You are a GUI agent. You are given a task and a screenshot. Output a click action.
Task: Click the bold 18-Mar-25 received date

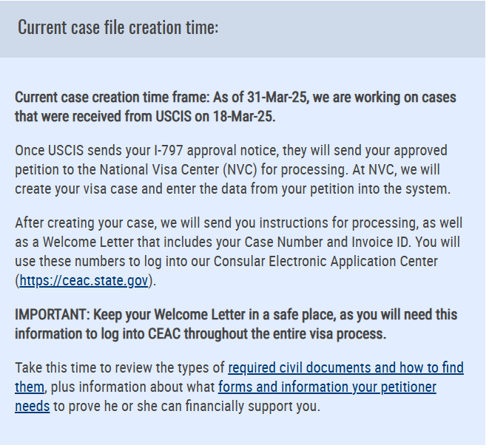243,117
